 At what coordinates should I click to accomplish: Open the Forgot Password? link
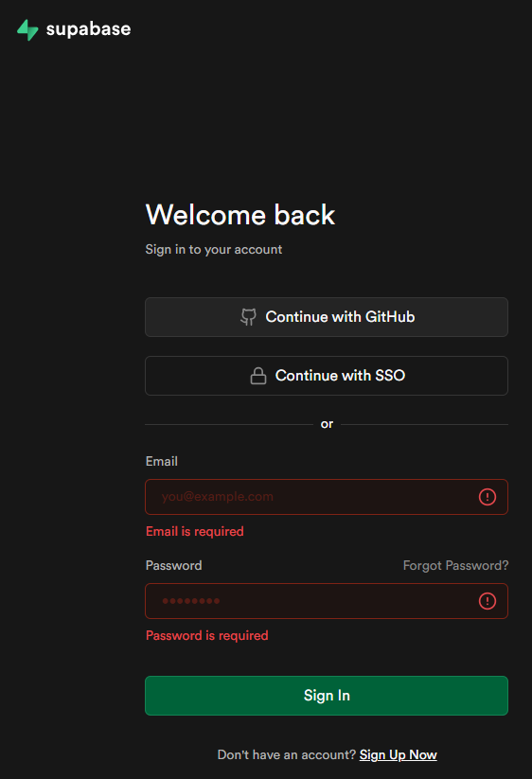tap(455, 566)
